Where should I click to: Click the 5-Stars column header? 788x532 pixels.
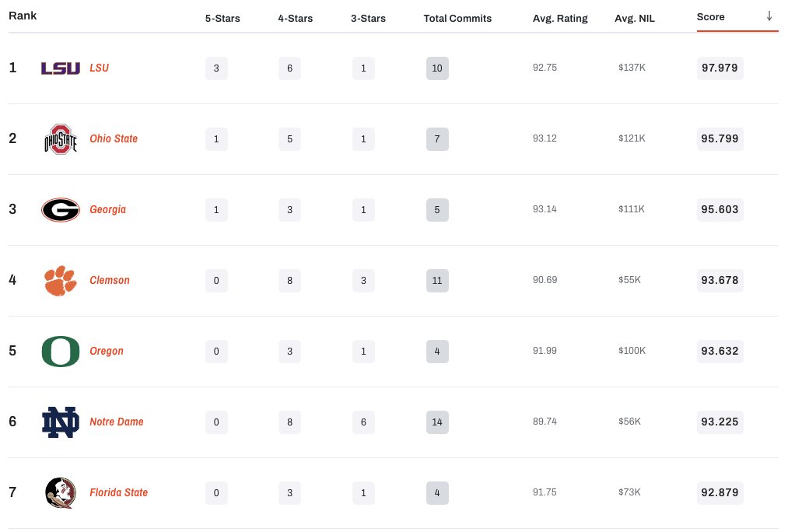(x=222, y=18)
